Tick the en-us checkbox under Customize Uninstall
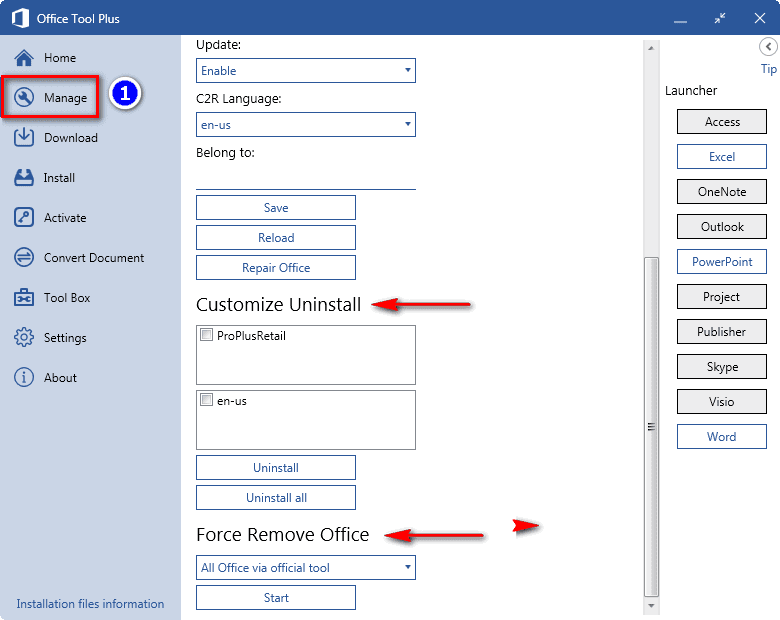Viewport: 780px width, 620px height. tap(206, 400)
